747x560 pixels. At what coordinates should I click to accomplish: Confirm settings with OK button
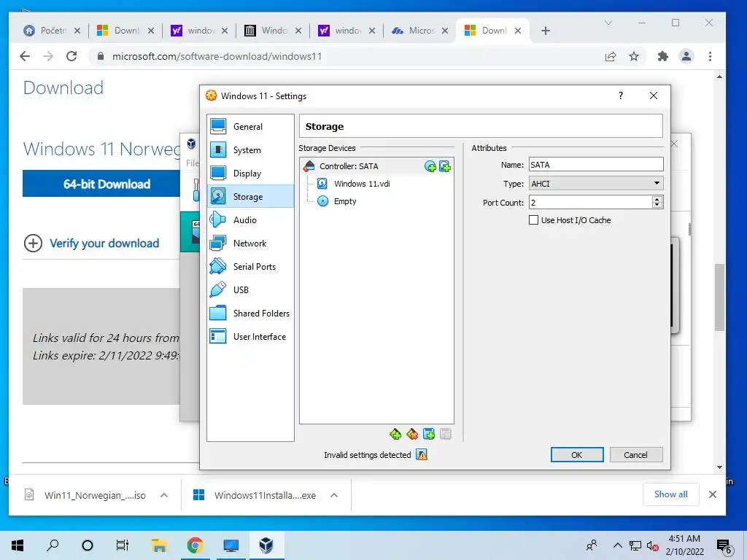(577, 455)
